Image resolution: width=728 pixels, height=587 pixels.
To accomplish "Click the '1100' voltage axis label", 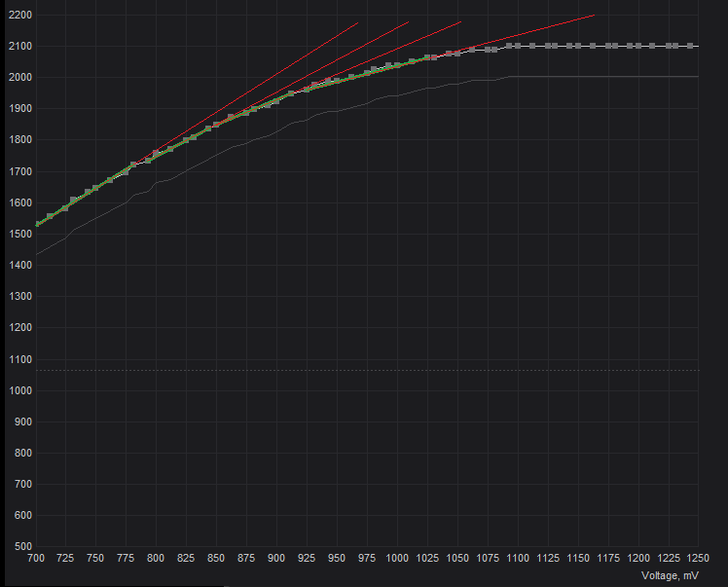I will pos(518,558).
